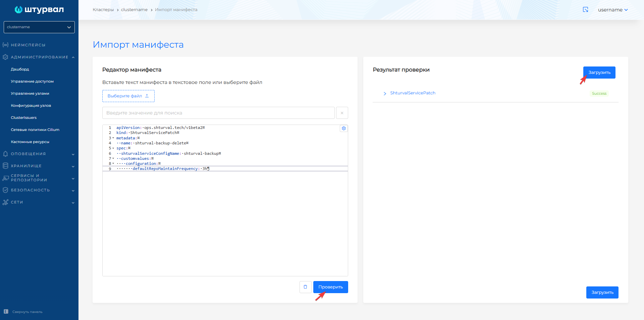Open Сетевые политики Cilium
644x320 pixels.
click(35, 130)
